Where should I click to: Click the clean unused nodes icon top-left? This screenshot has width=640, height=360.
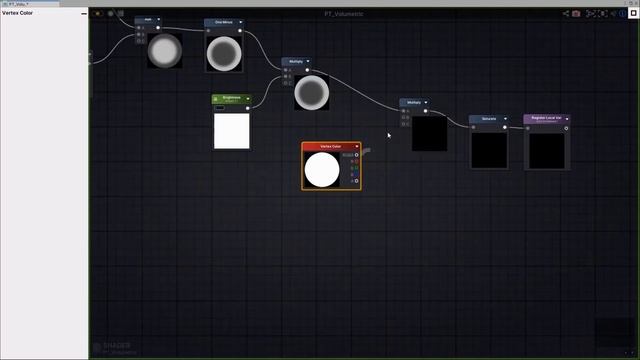pyautogui.click(x=121, y=13)
